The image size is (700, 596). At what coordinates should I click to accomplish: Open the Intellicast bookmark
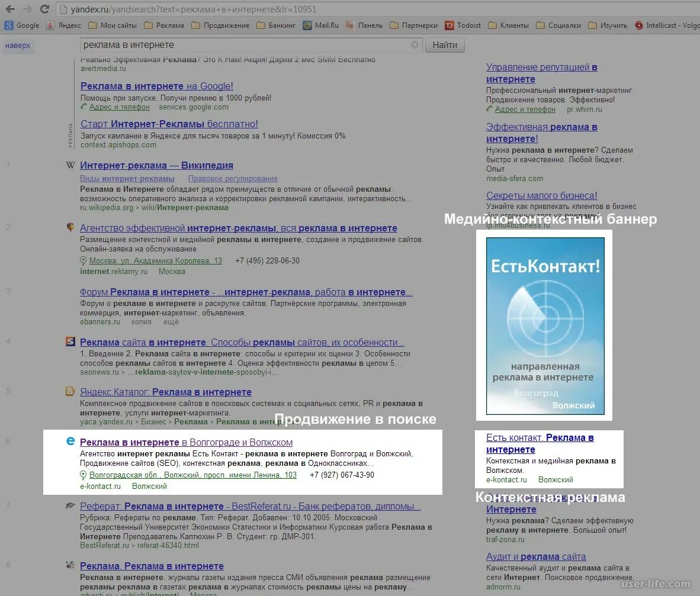[667, 25]
